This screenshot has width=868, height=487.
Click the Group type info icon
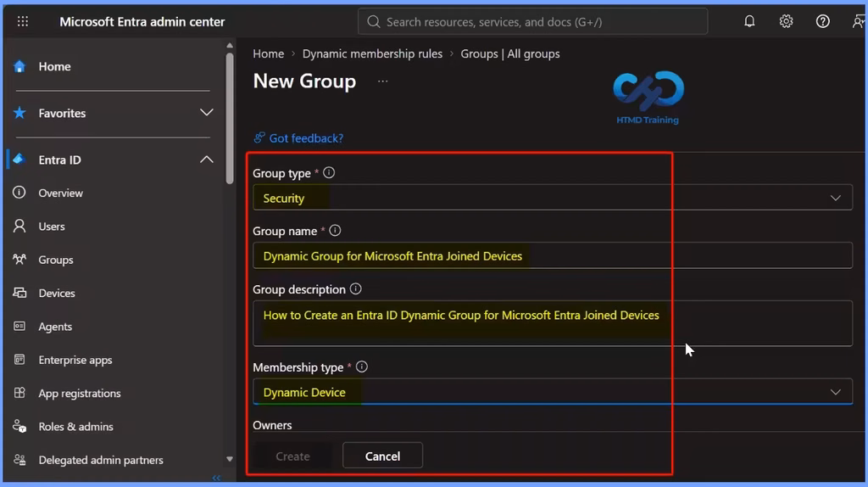click(329, 173)
